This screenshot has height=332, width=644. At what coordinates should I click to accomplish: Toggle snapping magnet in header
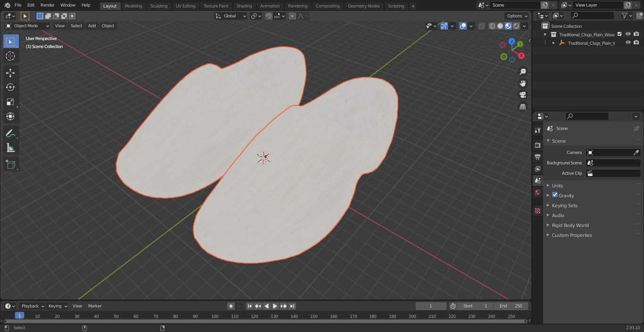pos(269,16)
